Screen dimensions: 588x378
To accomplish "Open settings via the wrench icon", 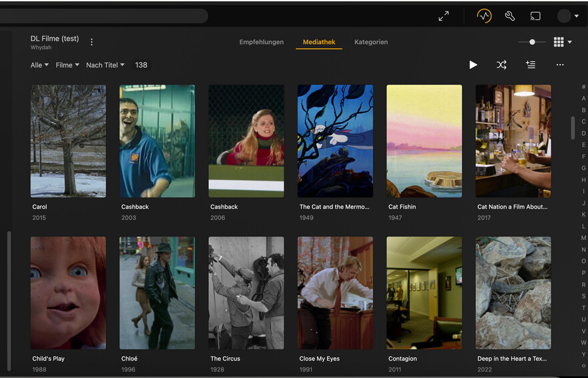I will click(510, 16).
